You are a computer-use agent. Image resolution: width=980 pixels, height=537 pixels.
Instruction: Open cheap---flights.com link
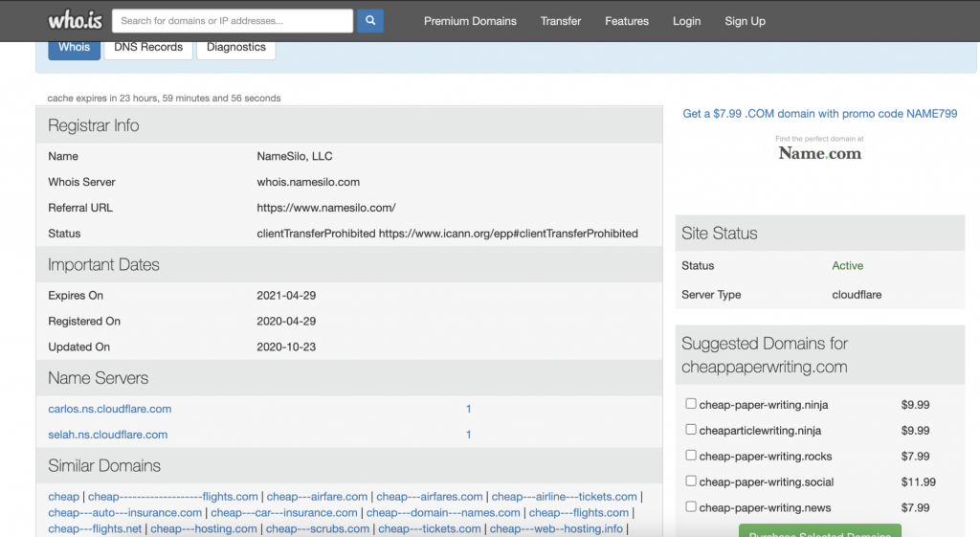[x=579, y=513]
